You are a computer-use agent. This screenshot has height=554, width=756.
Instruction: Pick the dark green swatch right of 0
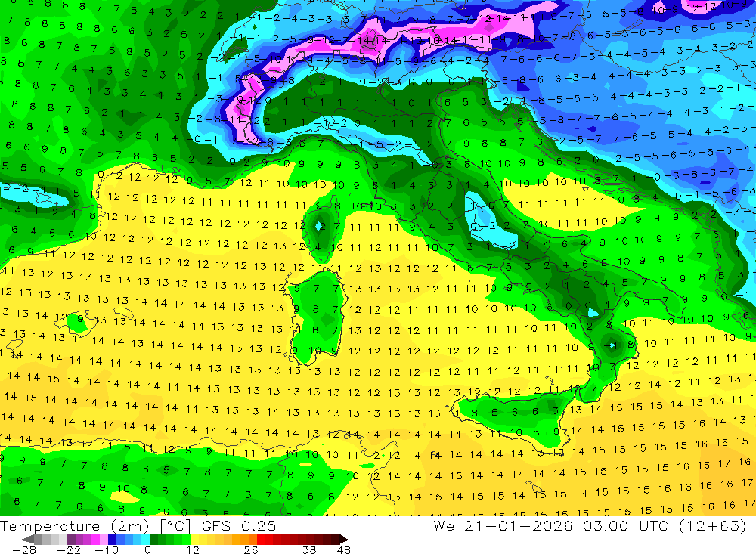pyautogui.click(x=153, y=539)
